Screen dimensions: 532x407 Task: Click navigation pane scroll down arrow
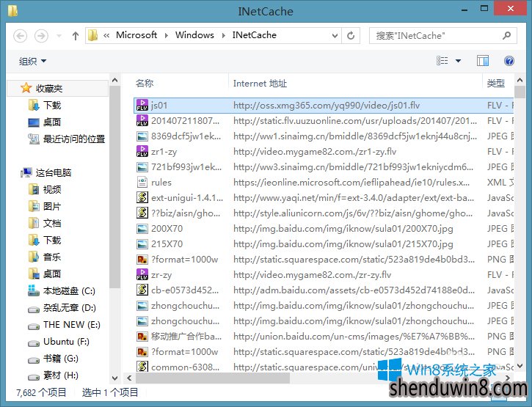tap(114, 378)
